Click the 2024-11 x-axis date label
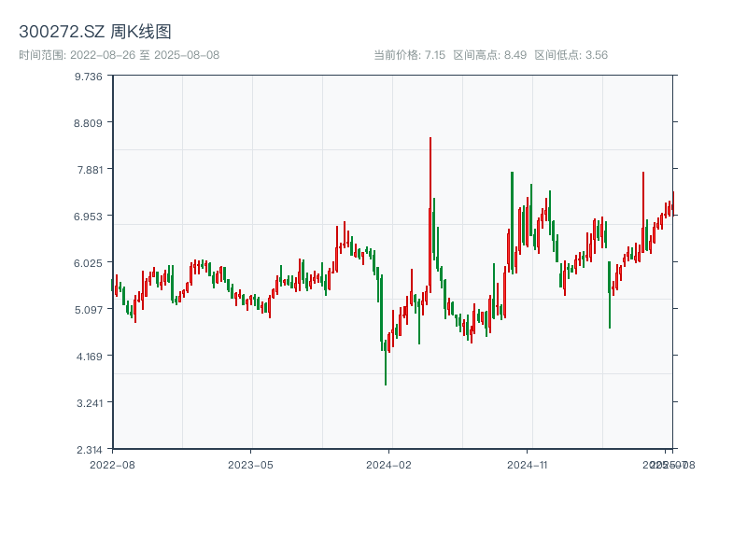Viewport: 747px width, 560px height. point(527,464)
